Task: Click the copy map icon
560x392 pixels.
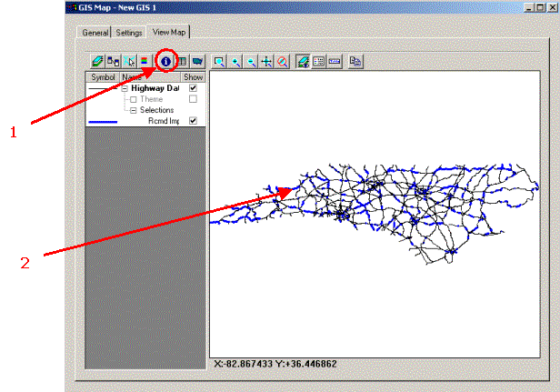Action: click(355, 62)
